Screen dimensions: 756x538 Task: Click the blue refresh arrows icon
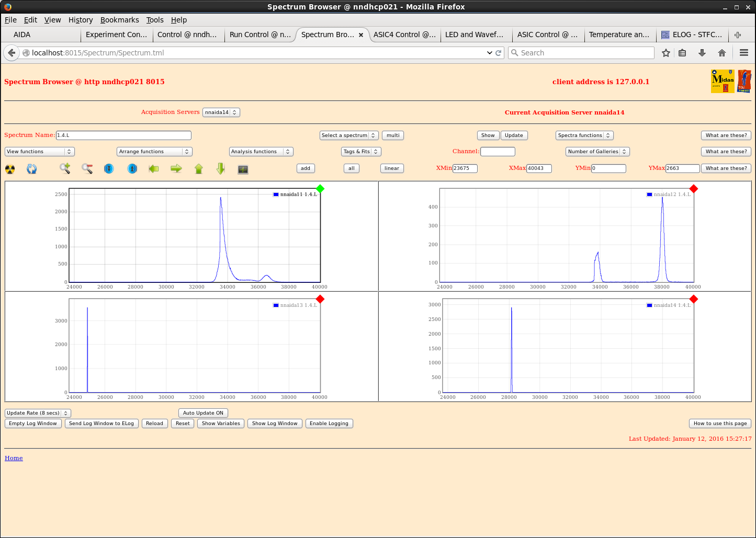pos(32,169)
